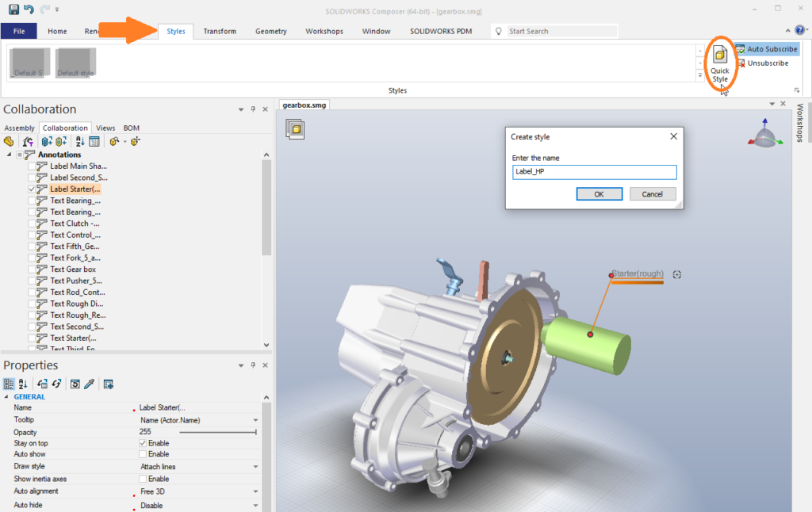Switch to the BOM panel tab
This screenshot has width=812, height=512.
131,128
